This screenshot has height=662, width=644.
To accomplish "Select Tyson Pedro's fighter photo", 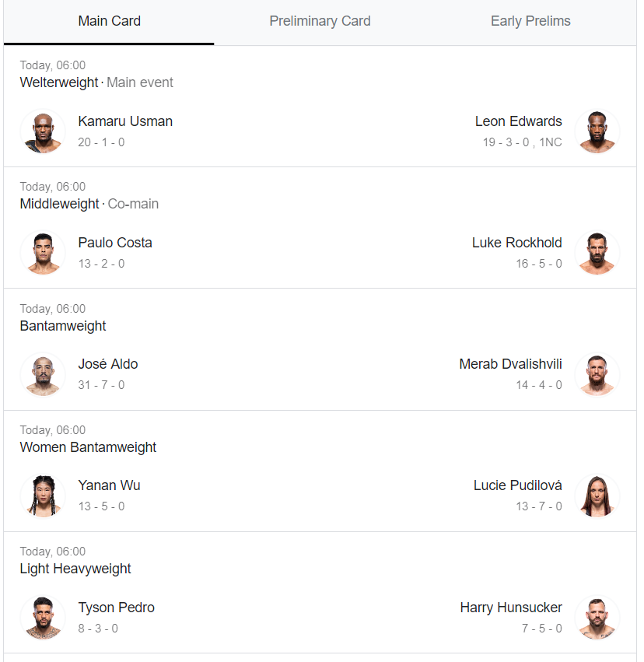I will (43, 617).
